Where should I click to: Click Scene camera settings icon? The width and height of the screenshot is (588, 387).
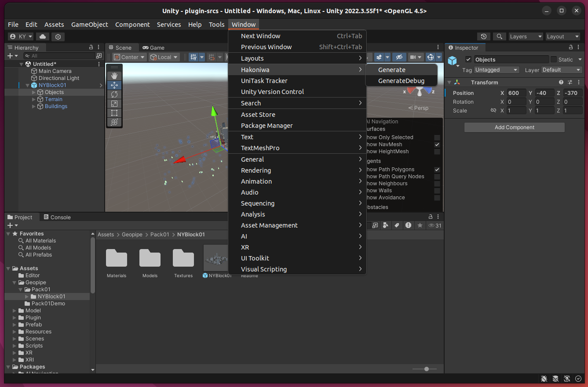pyautogui.click(x=413, y=57)
